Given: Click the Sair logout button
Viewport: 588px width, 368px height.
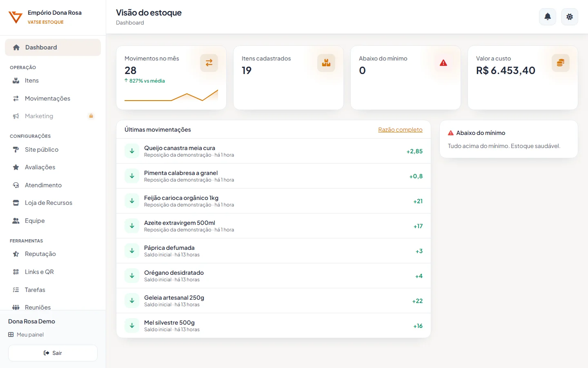Looking at the screenshot, I should click(x=53, y=353).
